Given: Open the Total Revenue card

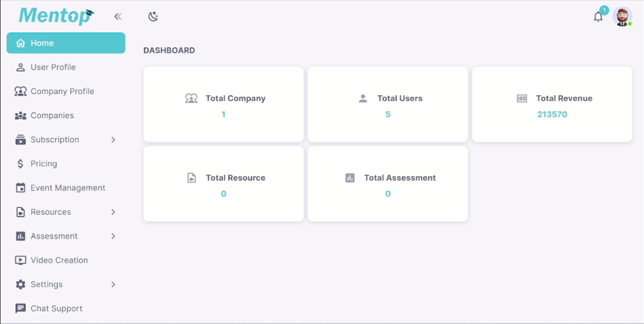Looking at the screenshot, I should point(552,104).
